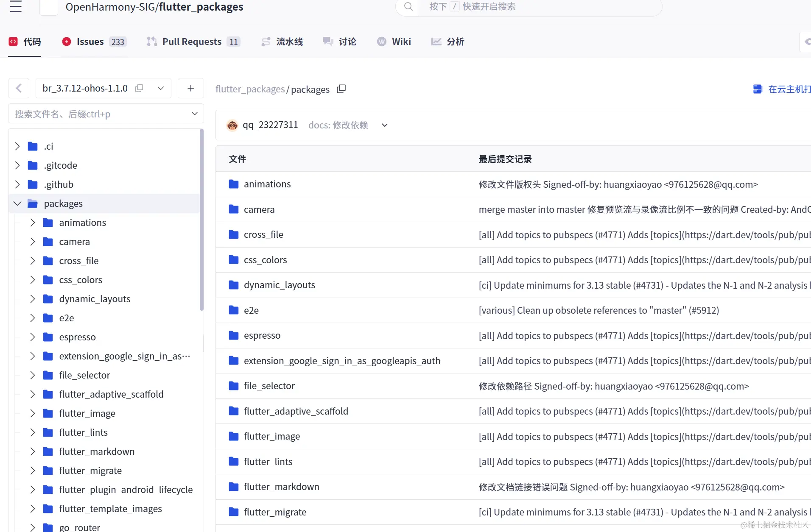811x532 pixels.
Task: Click the search magnifier icon
Action: [408, 6]
